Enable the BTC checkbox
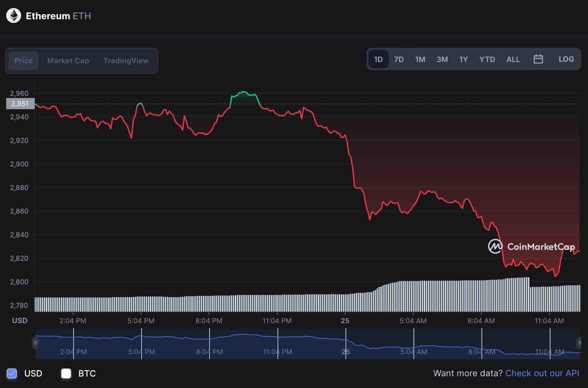588x388 pixels. tap(66, 373)
